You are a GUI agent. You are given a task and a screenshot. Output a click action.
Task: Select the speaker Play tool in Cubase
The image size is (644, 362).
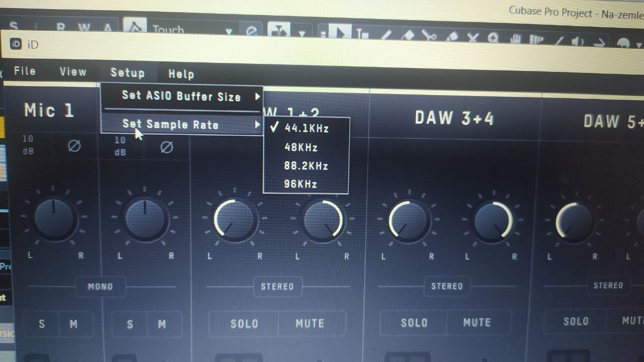tap(578, 42)
